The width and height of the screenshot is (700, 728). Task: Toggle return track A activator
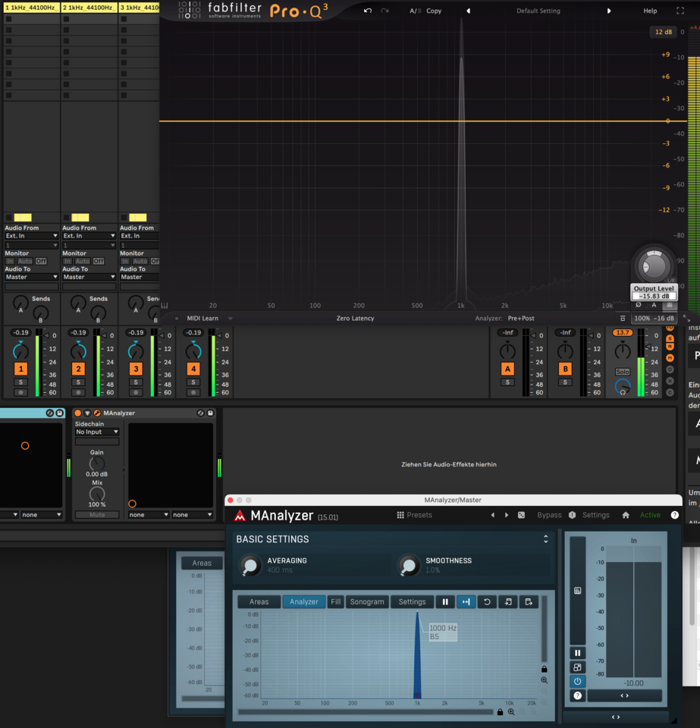507,369
